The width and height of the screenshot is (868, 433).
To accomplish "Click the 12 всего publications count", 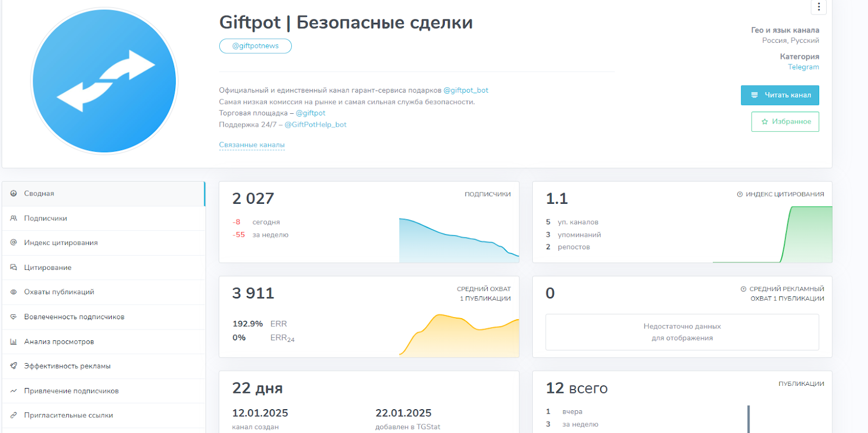I will pos(577,389).
